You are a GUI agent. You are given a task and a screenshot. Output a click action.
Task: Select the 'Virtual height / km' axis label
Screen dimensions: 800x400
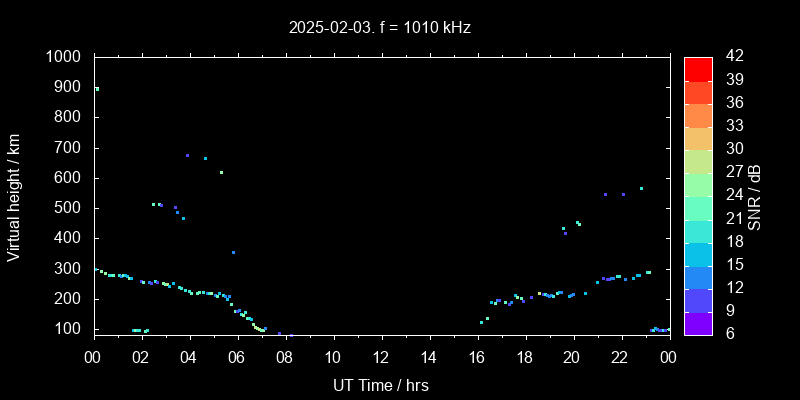click(x=14, y=195)
